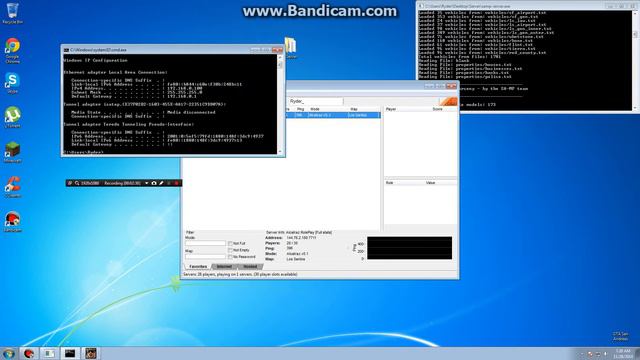Click the IPv4 Address line in cmd
Viewport: 640px width, 360px height.
(137, 88)
